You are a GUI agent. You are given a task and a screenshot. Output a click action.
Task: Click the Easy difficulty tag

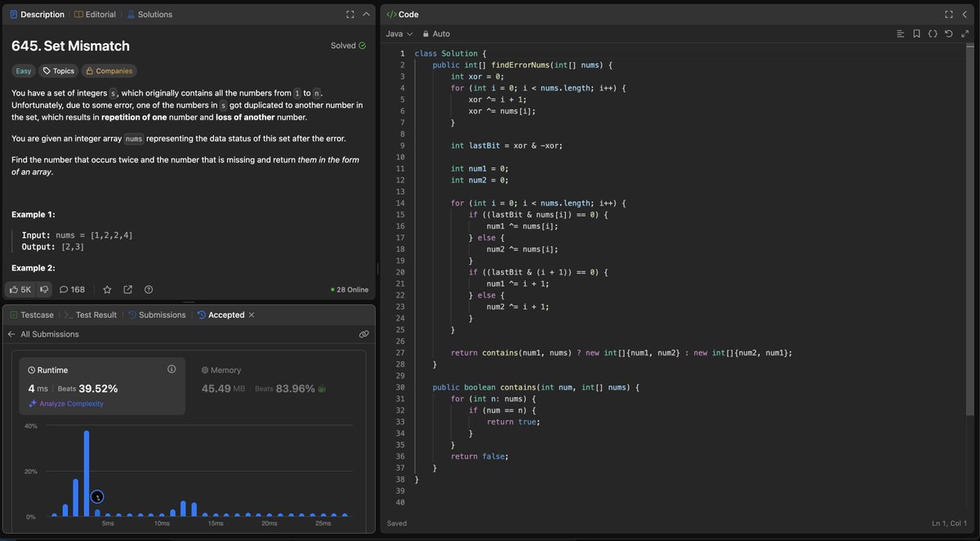24,71
